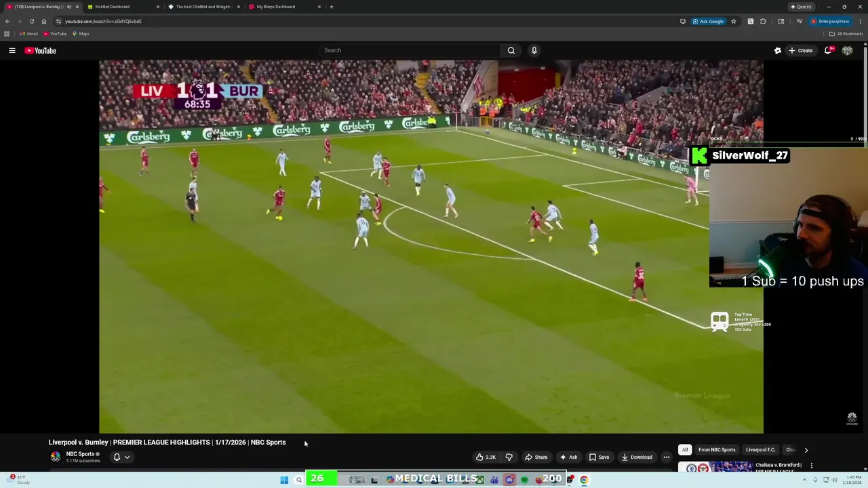868x488 pixels.
Task: Open the Gmail bookmark
Action: [x=29, y=34]
